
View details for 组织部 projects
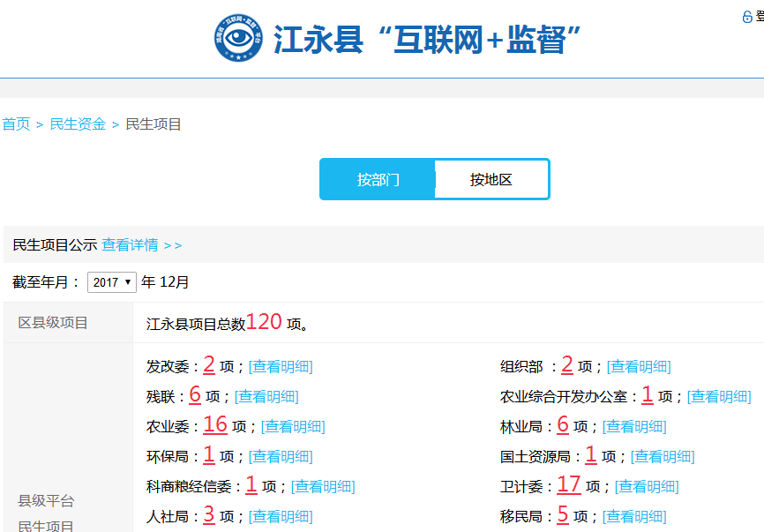pos(639,367)
